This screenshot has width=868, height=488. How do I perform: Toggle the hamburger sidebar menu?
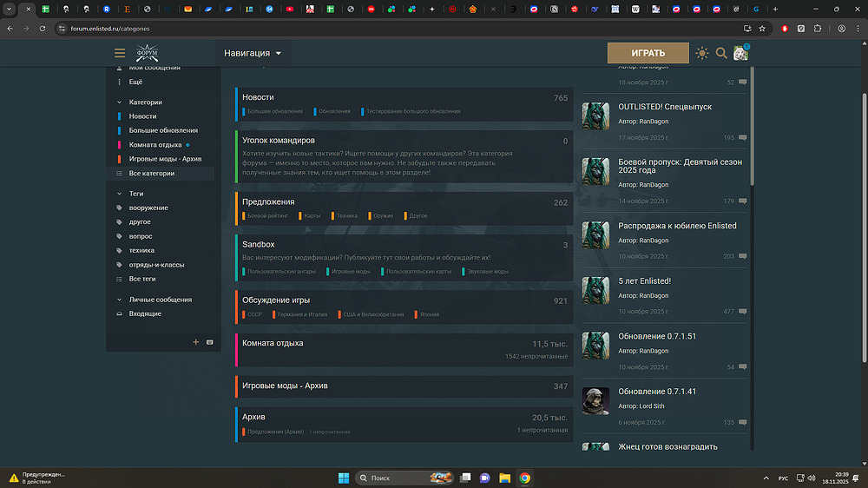point(120,53)
